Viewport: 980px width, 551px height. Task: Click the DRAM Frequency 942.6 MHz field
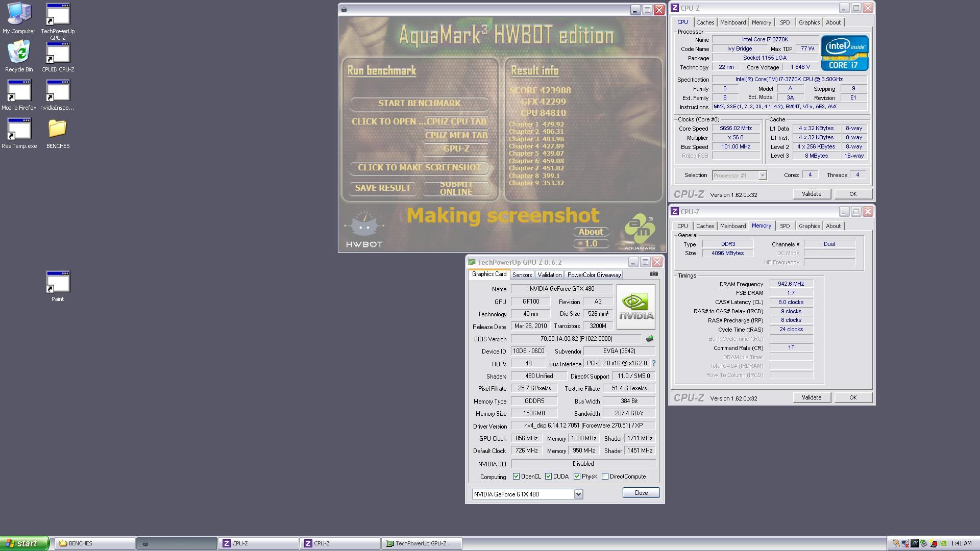[791, 284]
